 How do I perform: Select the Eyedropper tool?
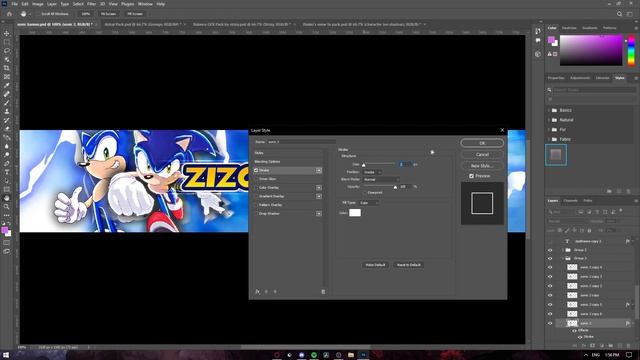coord(7,85)
